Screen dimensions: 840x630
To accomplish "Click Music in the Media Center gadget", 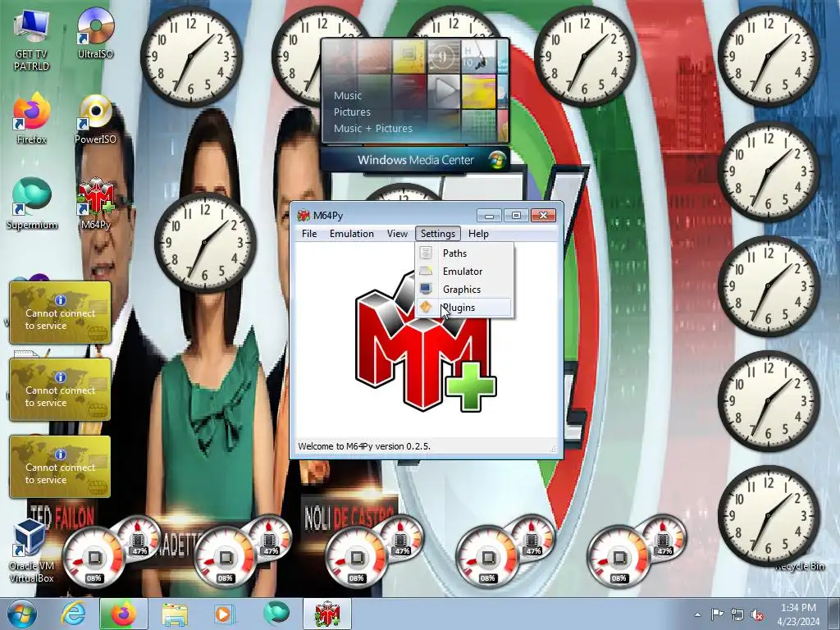I will pyautogui.click(x=348, y=95).
